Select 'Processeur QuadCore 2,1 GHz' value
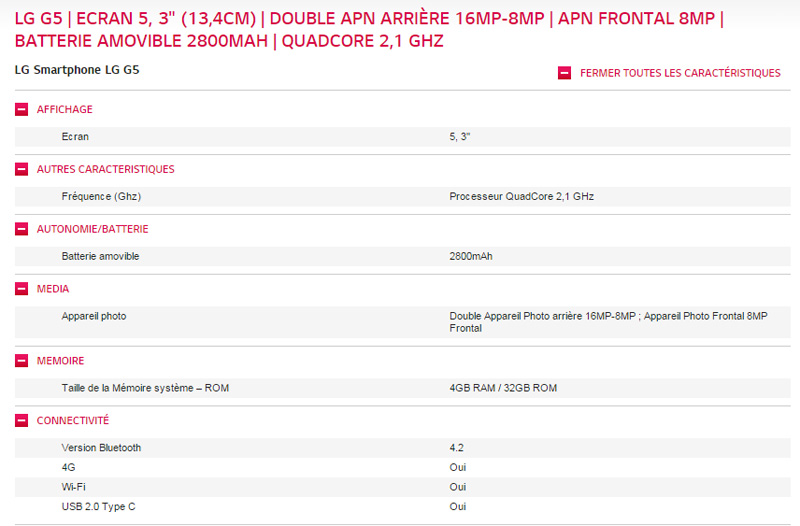 (521, 196)
